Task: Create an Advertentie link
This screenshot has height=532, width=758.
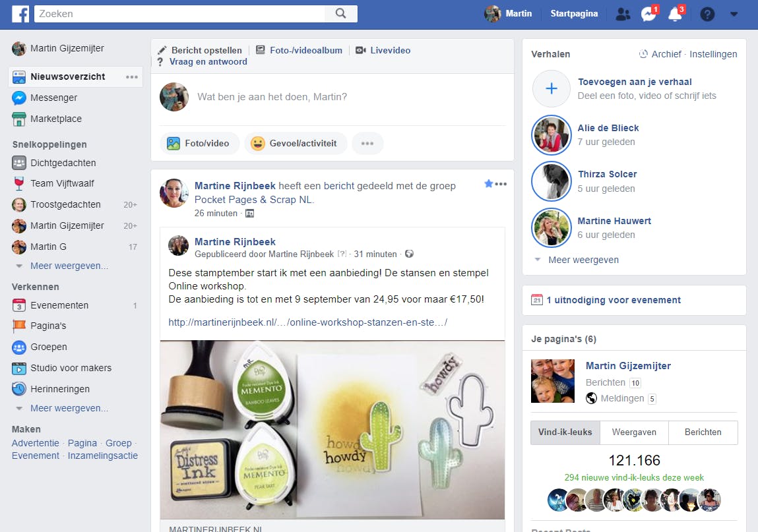Action: click(35, 443)
